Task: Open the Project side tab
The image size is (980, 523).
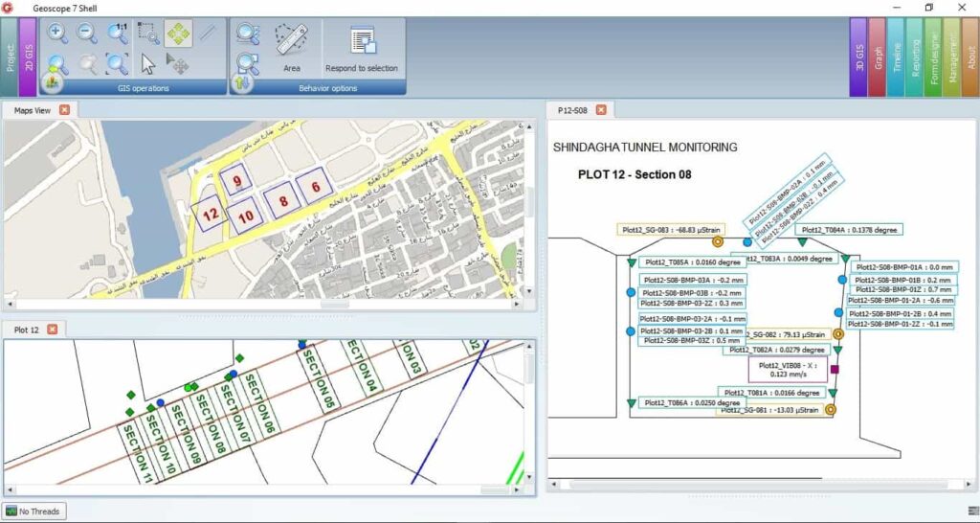Action: (10, 57)
